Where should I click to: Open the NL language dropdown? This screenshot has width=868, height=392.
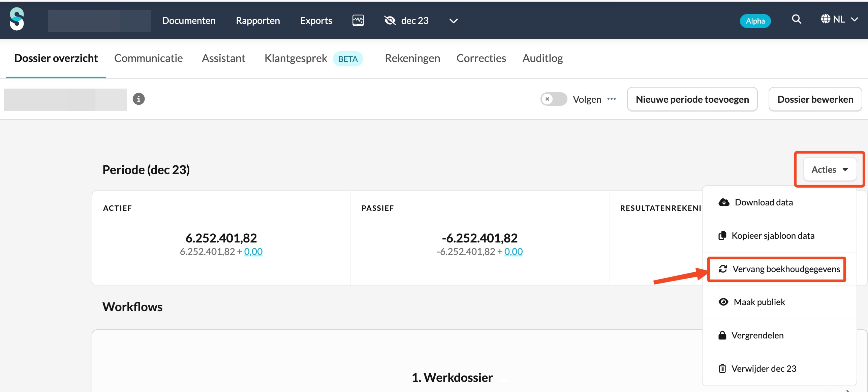pyautogui.click(x=839, y=20)
